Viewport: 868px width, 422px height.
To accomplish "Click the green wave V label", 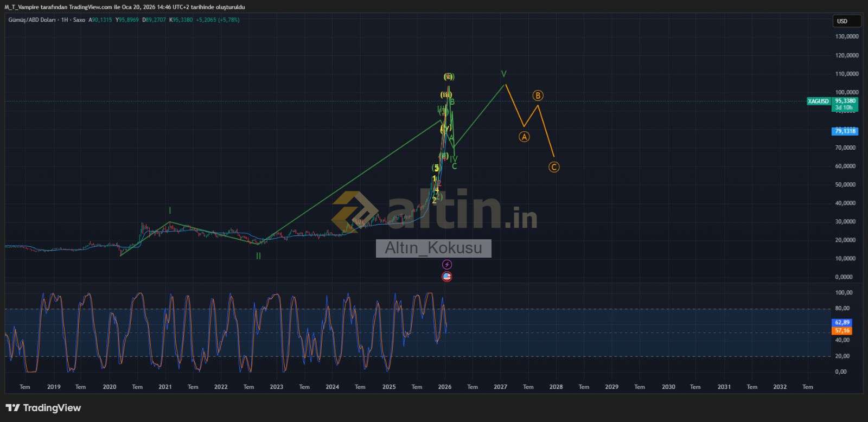I will (x=503, y=74).
